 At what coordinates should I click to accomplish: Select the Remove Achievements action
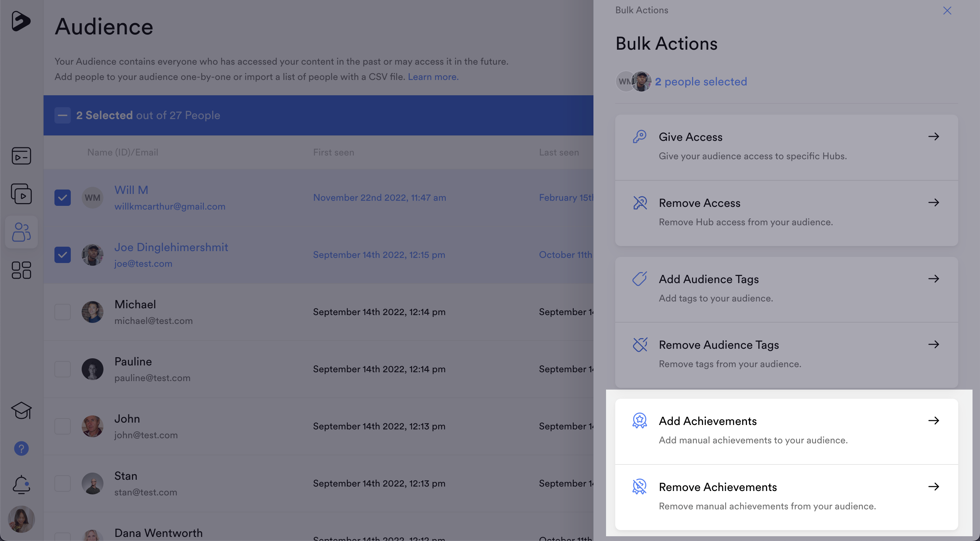point(718,487)
